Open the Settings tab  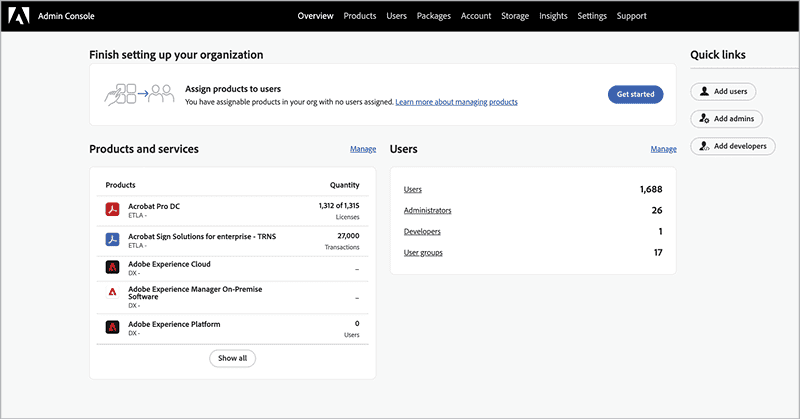(x=592, y=16)
